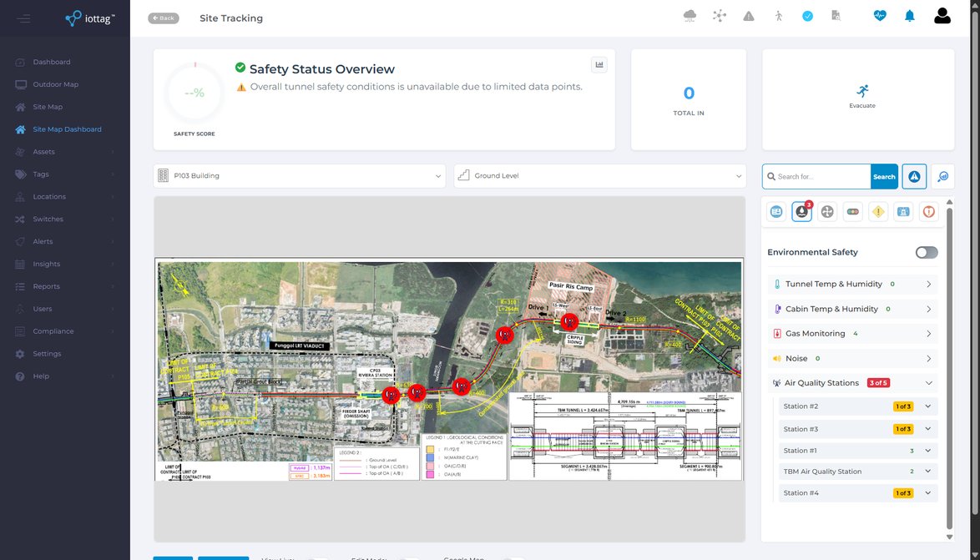Click the red 3 of 5 badge
Viewport: 980px width, 560px height.
pos(878,383)
